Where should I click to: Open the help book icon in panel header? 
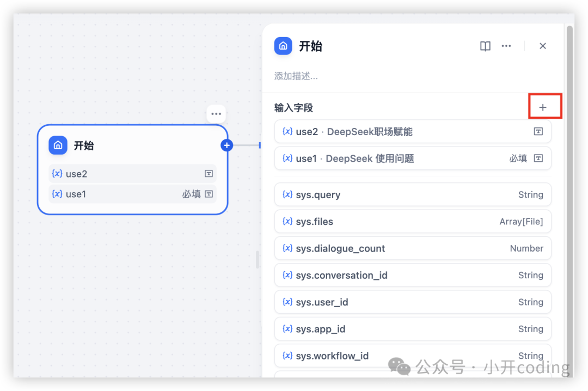pyautogui.click(x=485, y=46)
